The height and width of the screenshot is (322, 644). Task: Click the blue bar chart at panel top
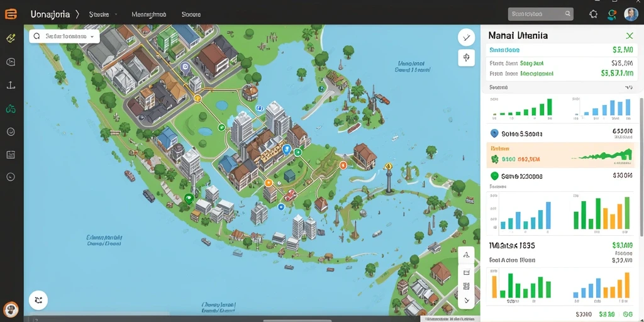point(603,108)
